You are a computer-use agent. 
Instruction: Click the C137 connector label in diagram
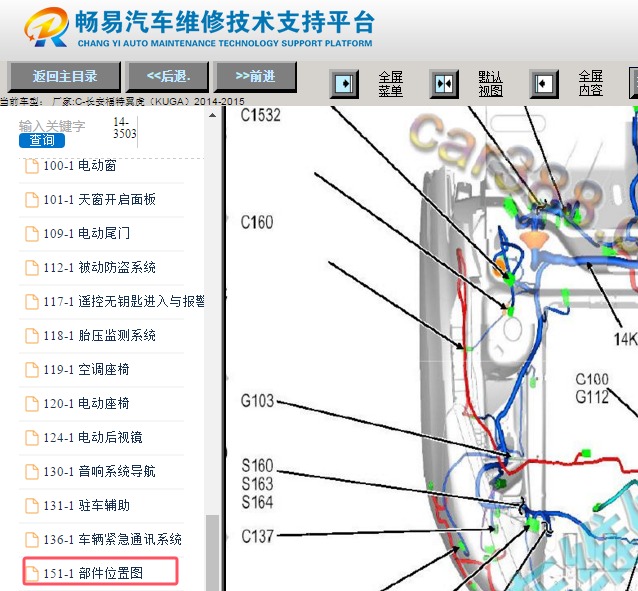click(257, 536)
